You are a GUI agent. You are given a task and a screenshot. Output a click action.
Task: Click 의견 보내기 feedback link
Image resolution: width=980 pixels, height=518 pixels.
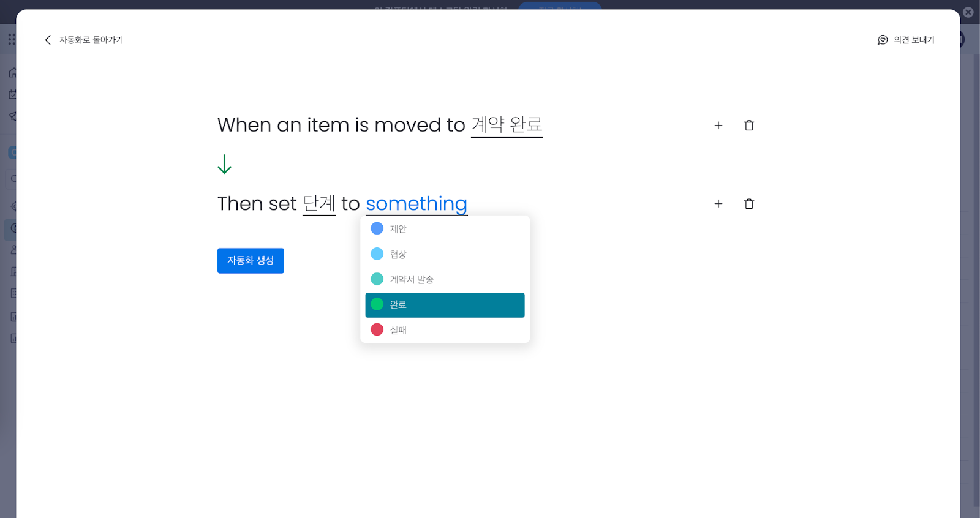point(914,40)
